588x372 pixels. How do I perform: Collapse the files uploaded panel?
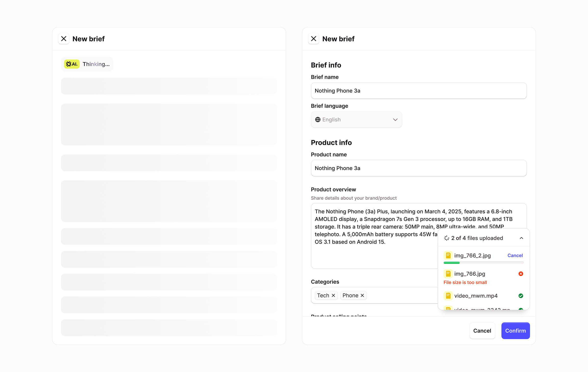[x=521, y=238]
